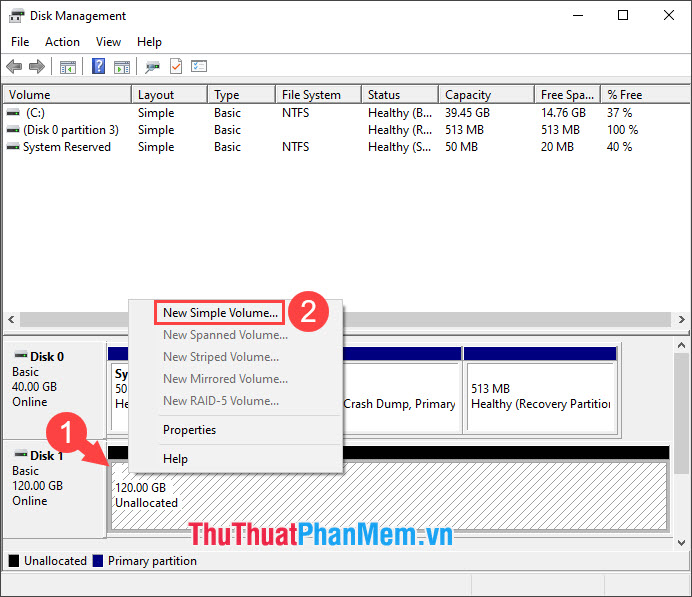The width and height of the screenshot is (692, 597).
Task: Click the 37 % free cell
Action: pos(619,113)
